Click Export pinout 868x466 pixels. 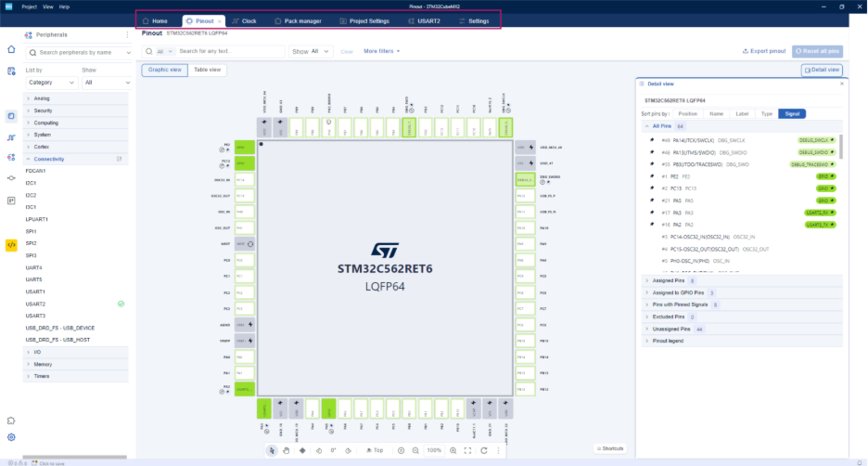point(764,51)
